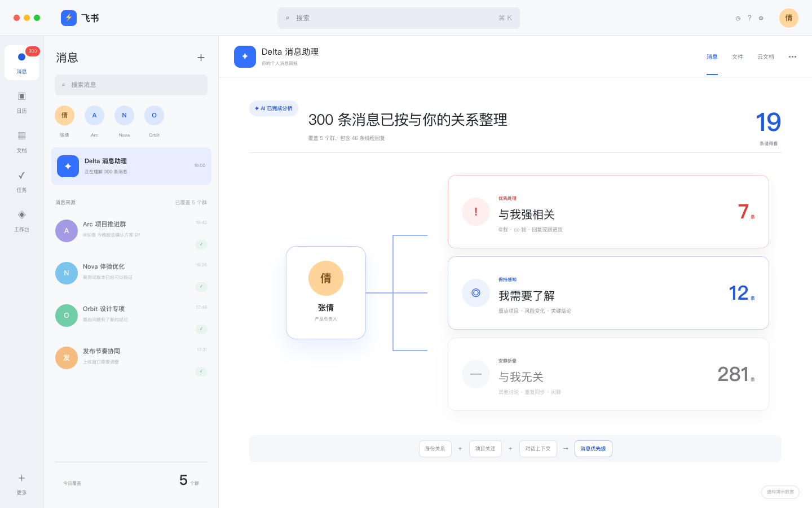Click the 张倩 profile card

click(326, 292)
